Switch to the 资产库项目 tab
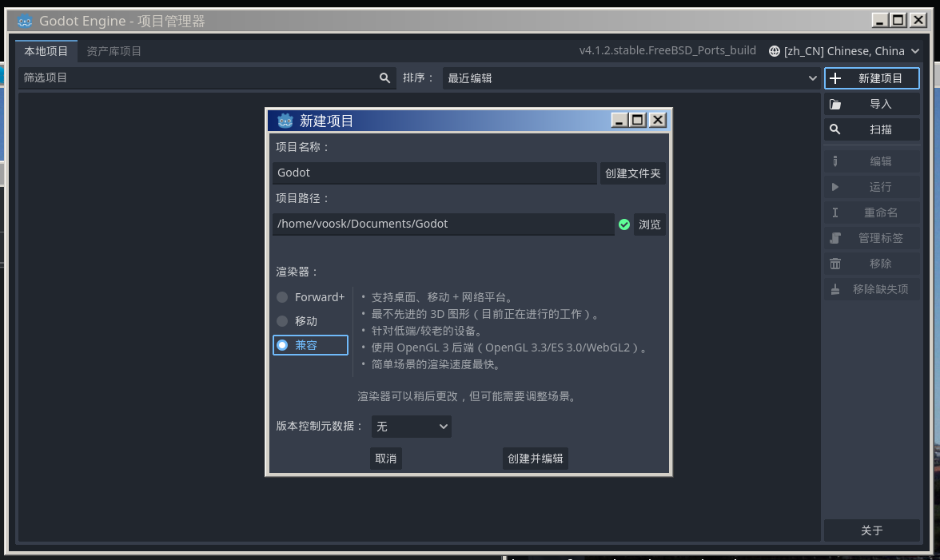940x560 pixels. tap(114, 51)
